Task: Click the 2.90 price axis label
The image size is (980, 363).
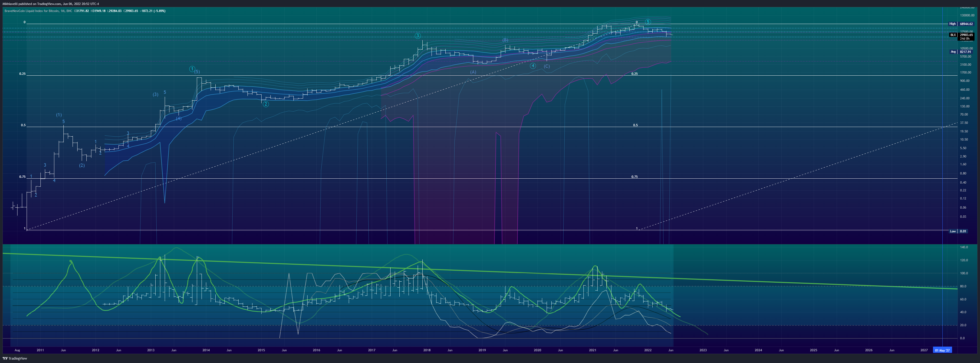Action: [x=963, y=157]
